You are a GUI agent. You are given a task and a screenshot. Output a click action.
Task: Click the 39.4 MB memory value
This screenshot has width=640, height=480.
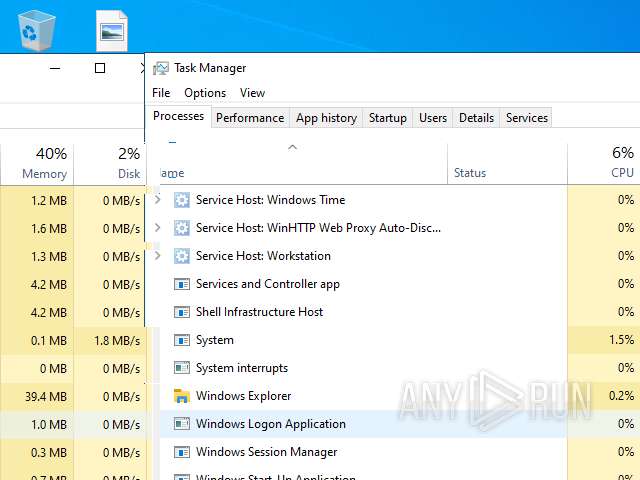point(46,396)
